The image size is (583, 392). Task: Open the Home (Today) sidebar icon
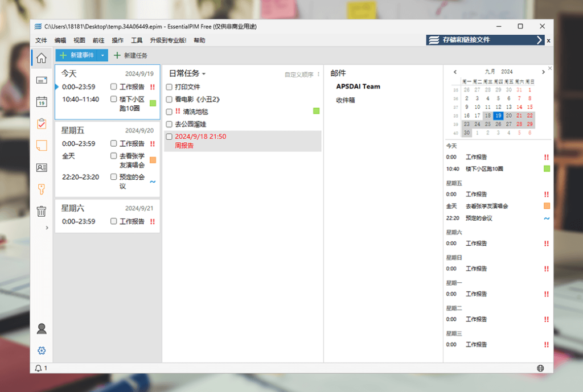click(41, 58)
